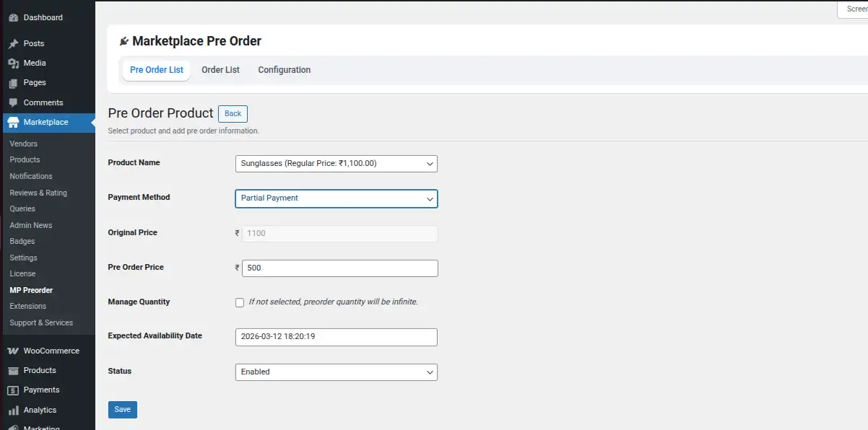Click the Marketplace cart icon
868x430 pixels.
(x=14, y=122)
